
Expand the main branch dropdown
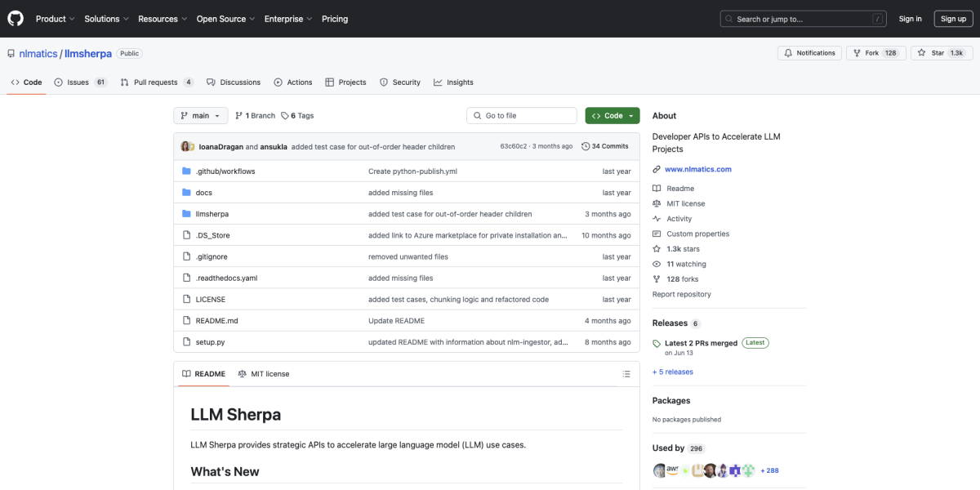click(200, 116)
